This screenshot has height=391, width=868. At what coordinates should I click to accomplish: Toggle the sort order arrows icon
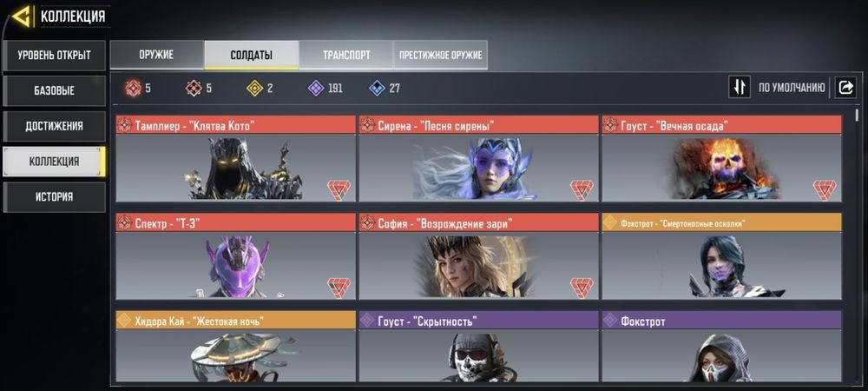coord(740,87)
